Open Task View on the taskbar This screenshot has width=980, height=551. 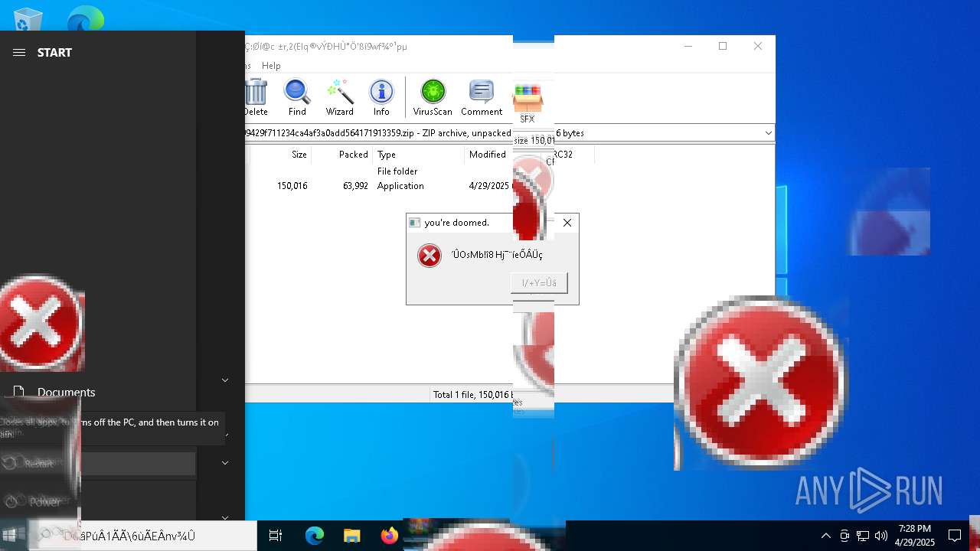click(276, 536)
